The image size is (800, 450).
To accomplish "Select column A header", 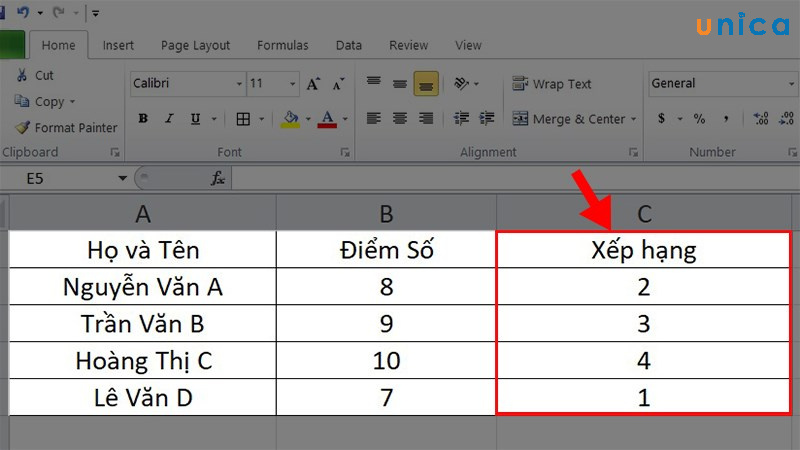I will (x=143, y=213).
